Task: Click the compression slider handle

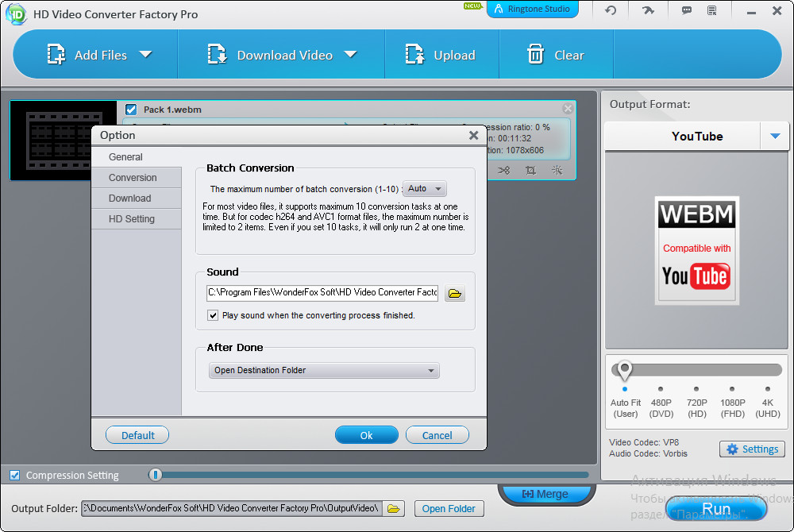Action: click(156, 475)
